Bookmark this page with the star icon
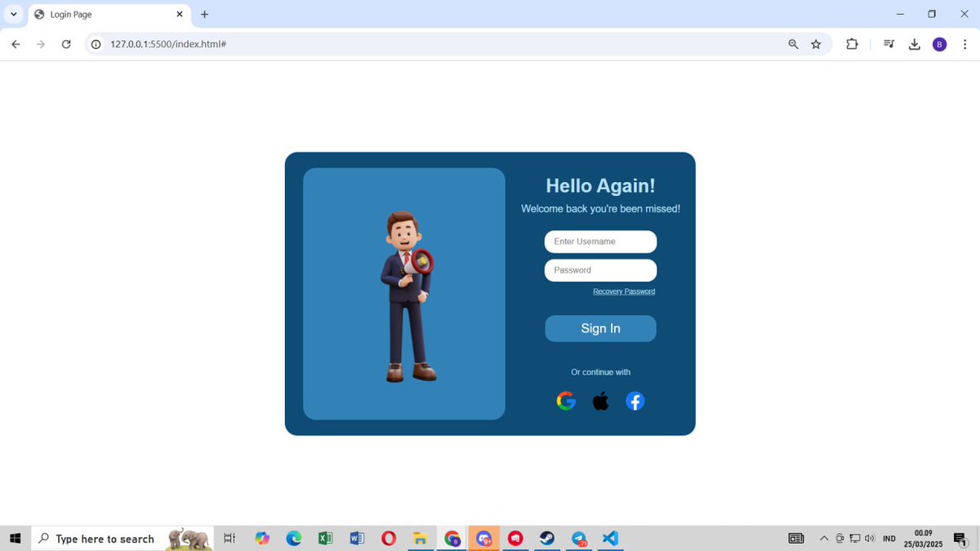The width and height of the screenshot is (980, 551). (816, 44)
